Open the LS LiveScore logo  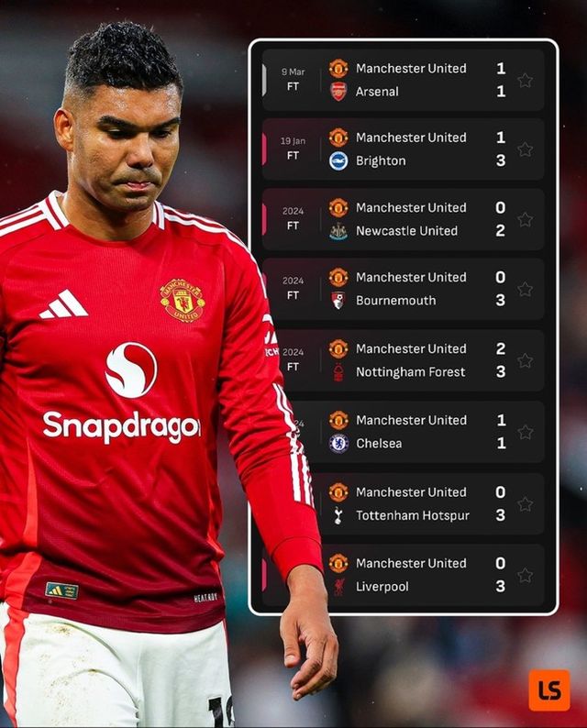click(549, 689)
